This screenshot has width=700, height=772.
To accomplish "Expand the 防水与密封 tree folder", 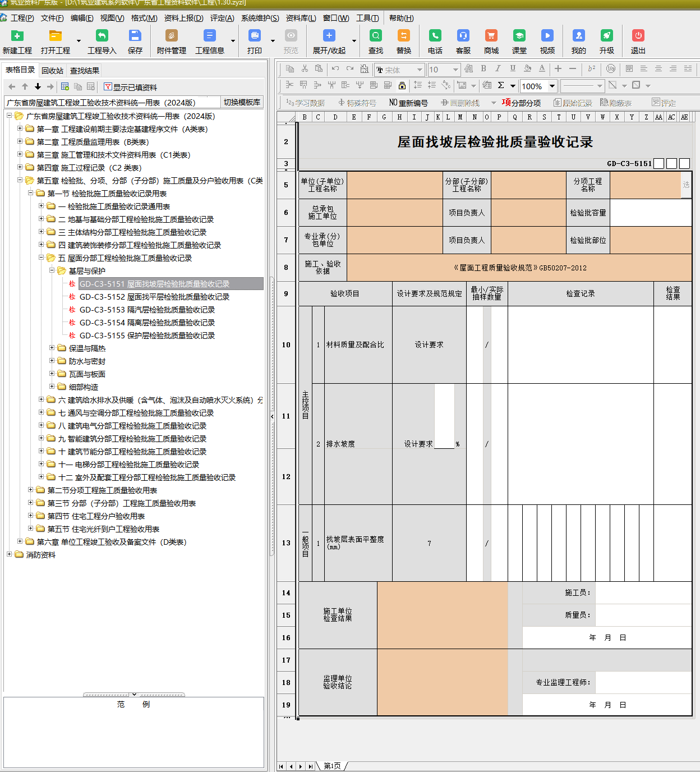I will pyautogui.click(x=52, y=361).
